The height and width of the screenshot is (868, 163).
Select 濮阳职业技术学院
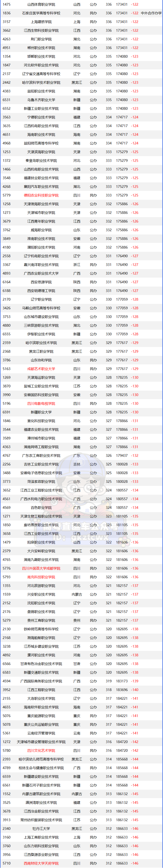point(41,247)
